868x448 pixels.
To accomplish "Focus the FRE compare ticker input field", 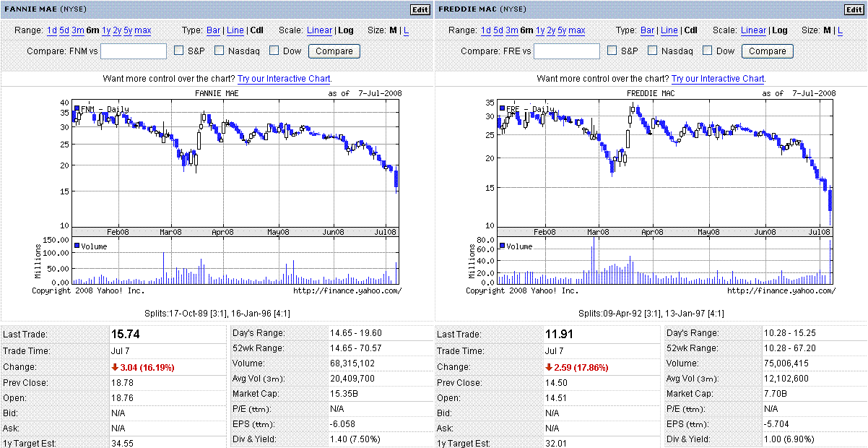I will pyautogui.click(x=567, y=51).
